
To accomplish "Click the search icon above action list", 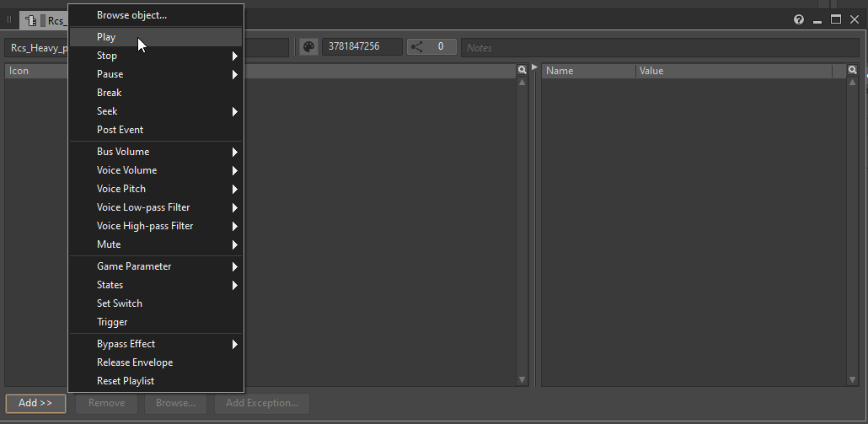I will click(522, 71).
